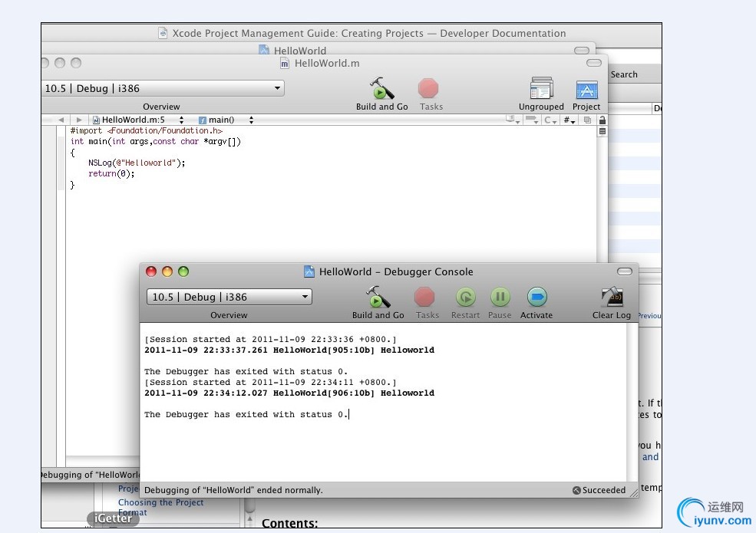Click the Search field label in documentation window
Screen dimensions: 756x533
[x=624, y=74]
